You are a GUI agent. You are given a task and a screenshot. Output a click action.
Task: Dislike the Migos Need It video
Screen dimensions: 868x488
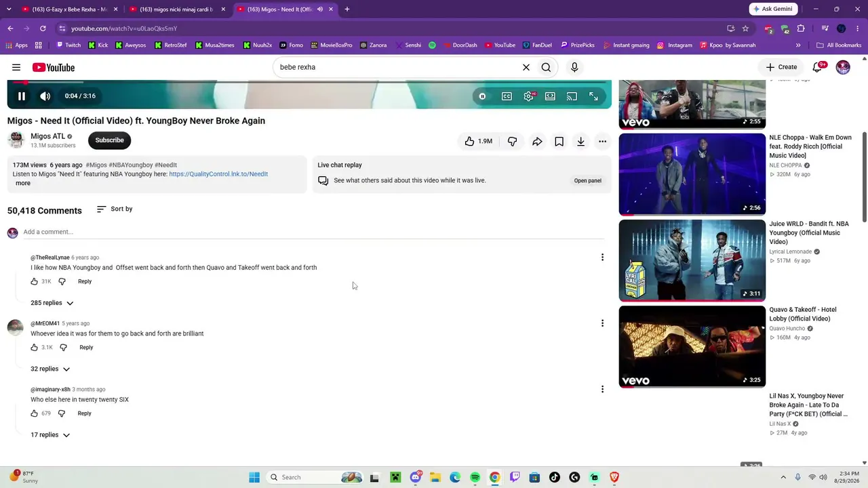(513, 141)
